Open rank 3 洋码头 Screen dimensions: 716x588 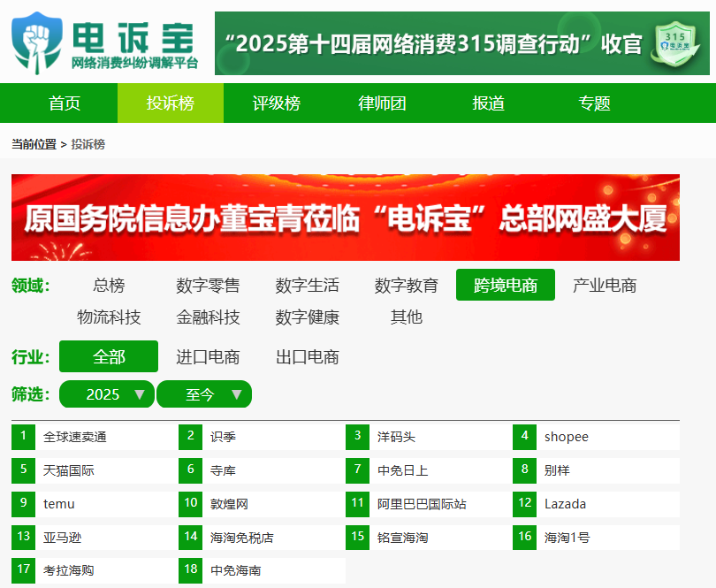(x=430, y=437)
